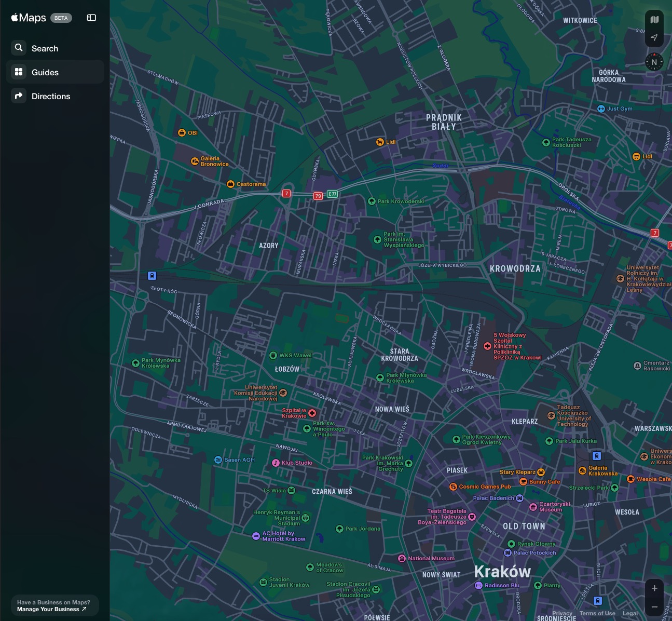The height and width of the screenshot is (621, 672).
Task: Click the OLD TOWN district label
Action: point(524,526)
